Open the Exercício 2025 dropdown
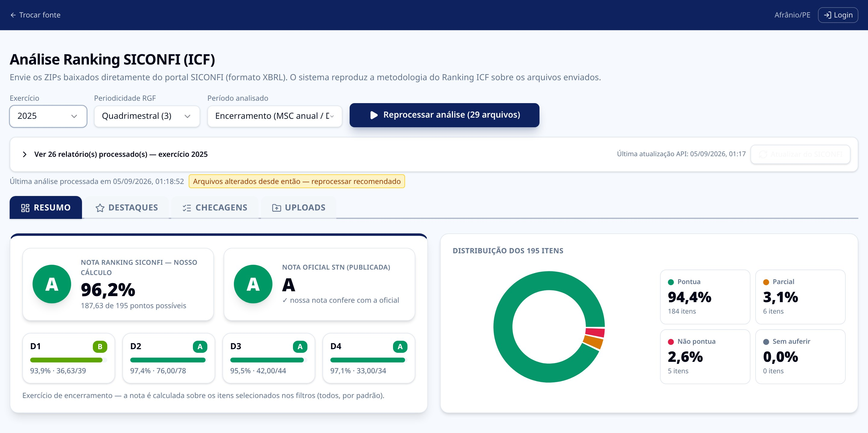The width and height of the screenshot is (868, 433). [48, 116]
